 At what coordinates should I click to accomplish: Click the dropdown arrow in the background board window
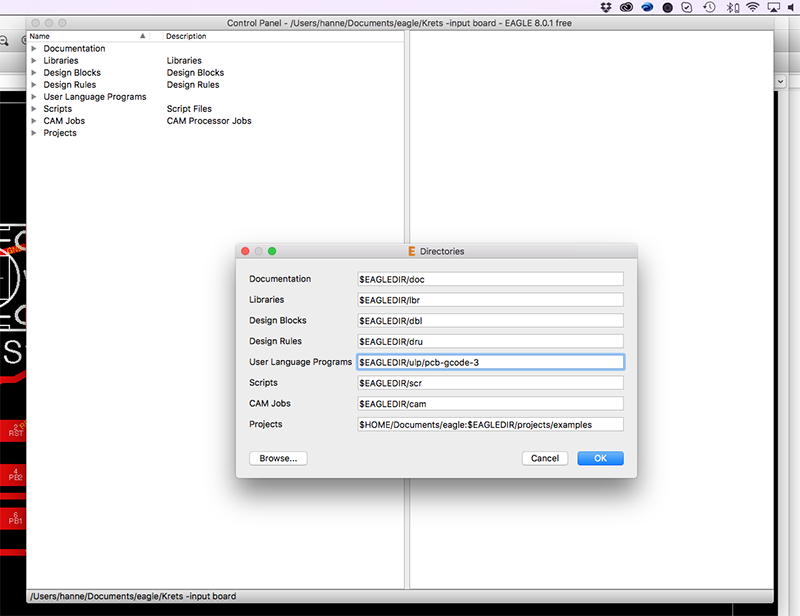[780, 82]
